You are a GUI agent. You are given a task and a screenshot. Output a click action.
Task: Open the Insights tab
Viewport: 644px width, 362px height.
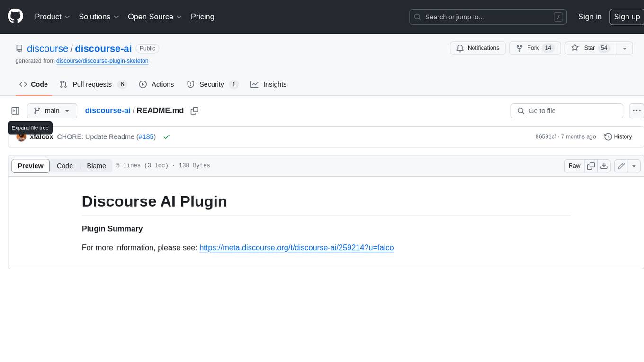coord(268,84)
